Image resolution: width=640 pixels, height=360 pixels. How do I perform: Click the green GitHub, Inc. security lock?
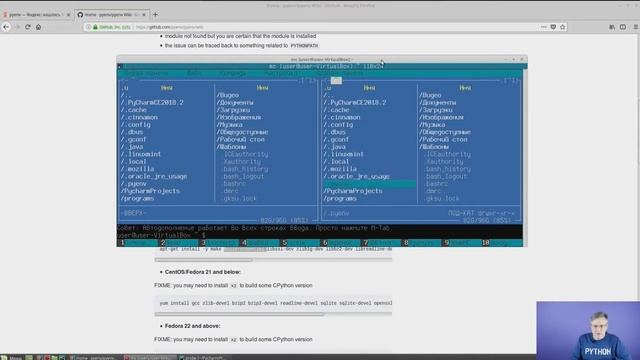click(112, 27)
